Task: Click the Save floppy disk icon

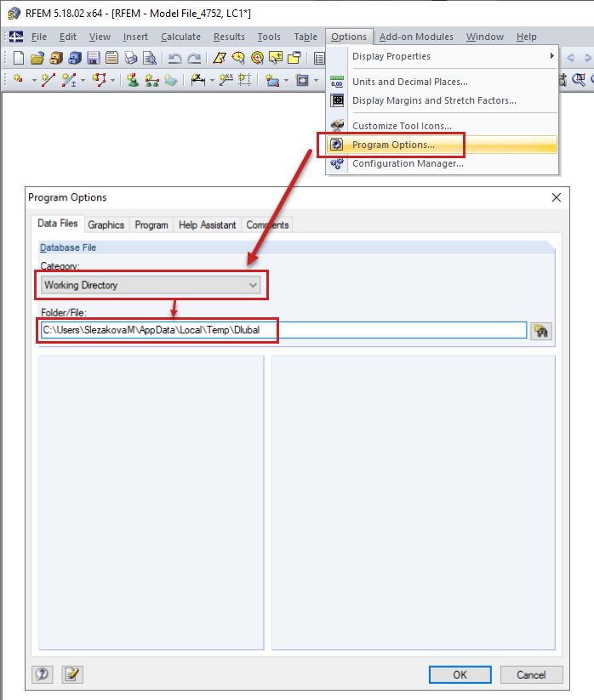Action: pos(94,58)
